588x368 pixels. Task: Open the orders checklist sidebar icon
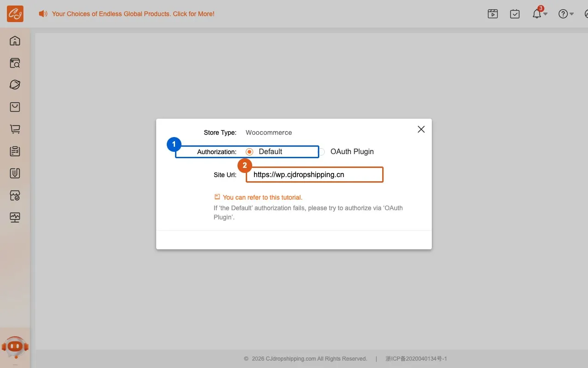pyautogui.click(x=15, y=151)
